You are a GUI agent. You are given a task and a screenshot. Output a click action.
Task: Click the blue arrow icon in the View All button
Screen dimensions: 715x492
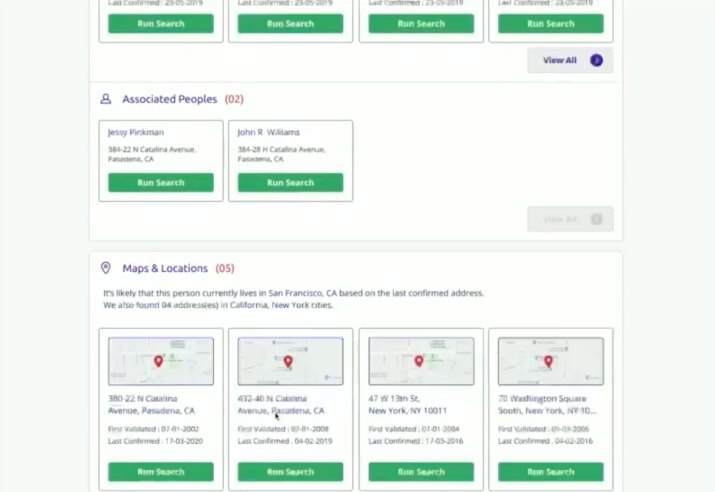coord(596,60)
